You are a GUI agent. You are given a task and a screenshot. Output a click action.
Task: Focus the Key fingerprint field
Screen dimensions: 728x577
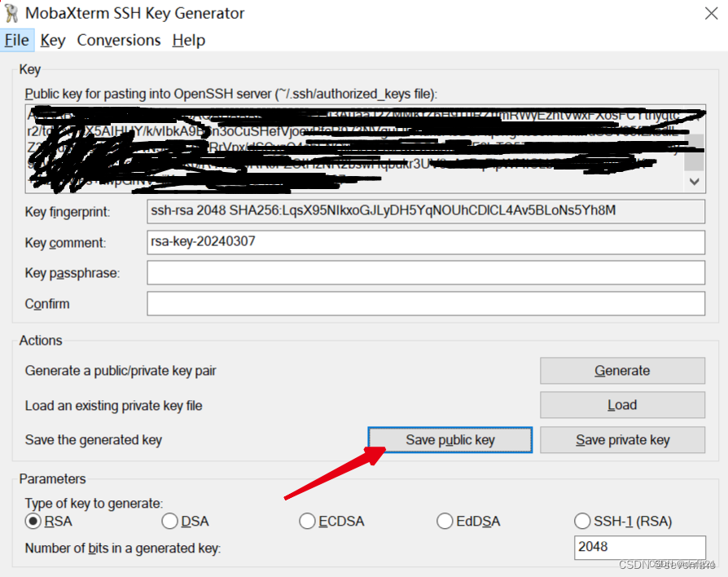coord(426,211)
